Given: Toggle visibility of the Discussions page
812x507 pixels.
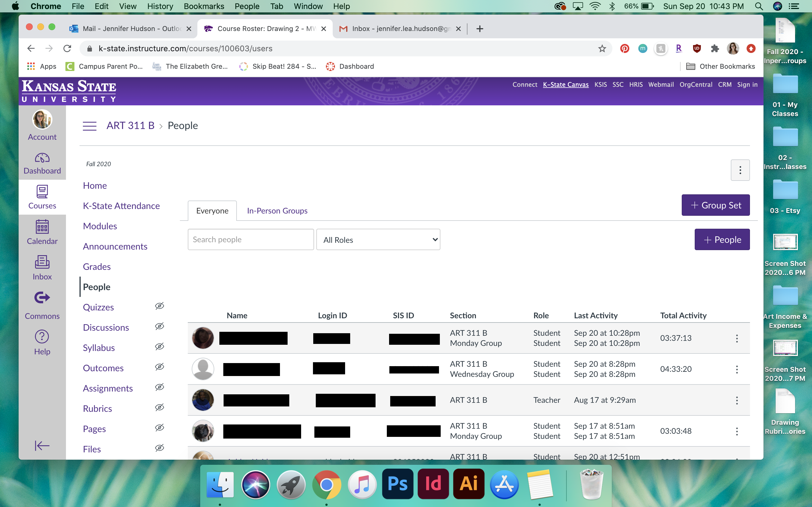Looking at the screenshot, I should point(159,326).
